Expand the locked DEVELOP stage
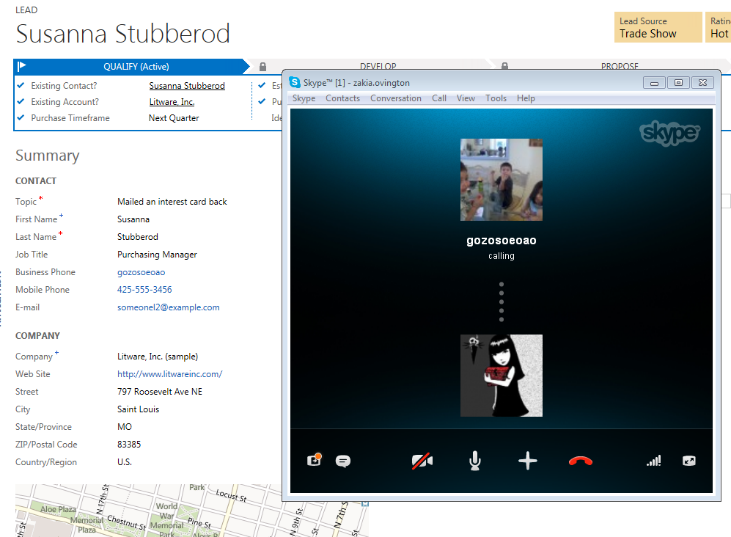The width and height of the screenshot is (731, 537). click(x=377, y=67)
